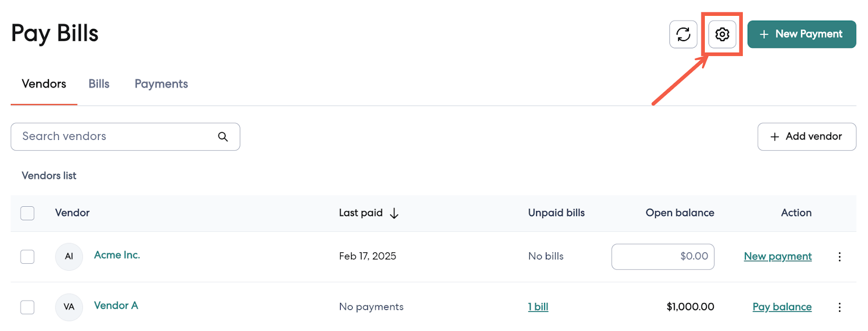The image size is (868, 331).
Task: Switch to the Bills tab
Action: point(99,84)
